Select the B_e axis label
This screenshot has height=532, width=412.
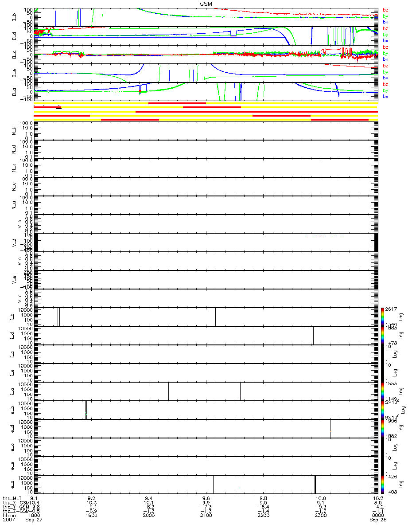pyautogui.click(x=13, y=73)
